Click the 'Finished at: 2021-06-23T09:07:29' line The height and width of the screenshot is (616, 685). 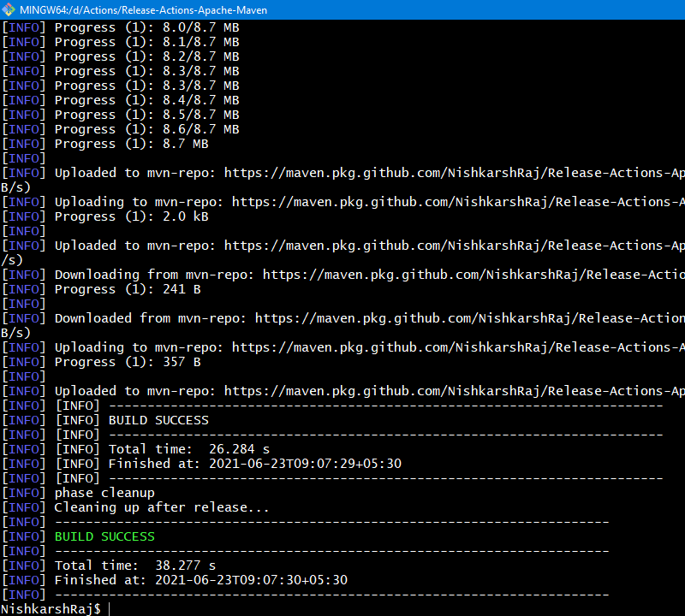[x=254, y=464]
